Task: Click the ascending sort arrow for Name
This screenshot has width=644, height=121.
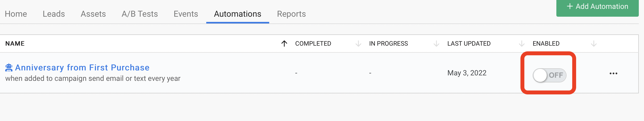Action: click(284, 44)
